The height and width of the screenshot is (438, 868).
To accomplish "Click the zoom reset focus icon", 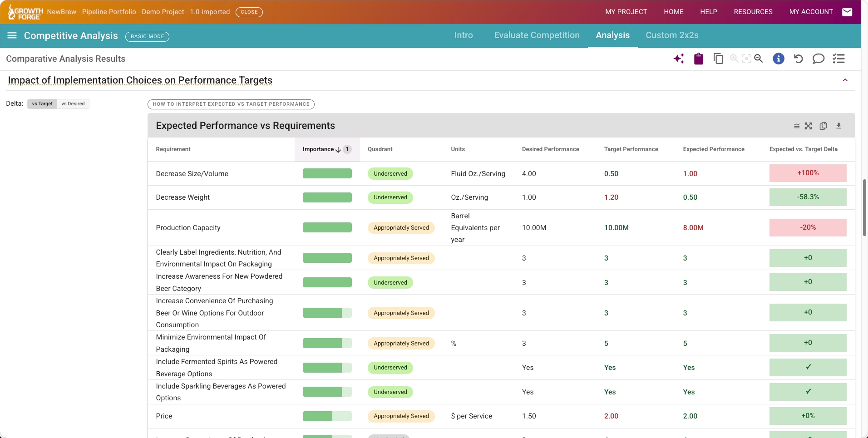I will click(x=746, y=59).
